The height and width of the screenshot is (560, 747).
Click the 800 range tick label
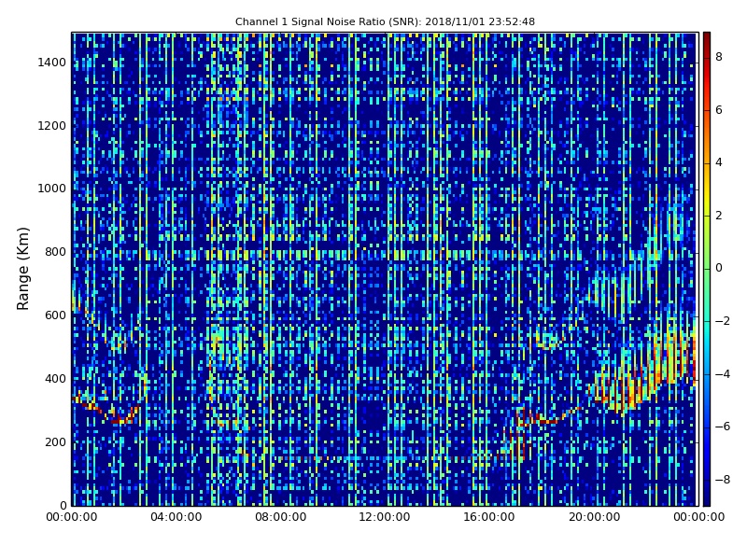(x=55, y=251)
